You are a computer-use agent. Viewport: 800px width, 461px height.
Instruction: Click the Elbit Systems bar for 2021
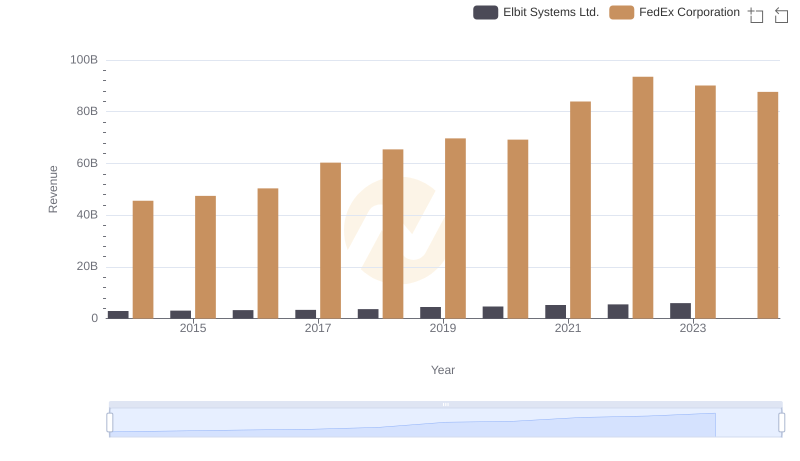(556, 312)
